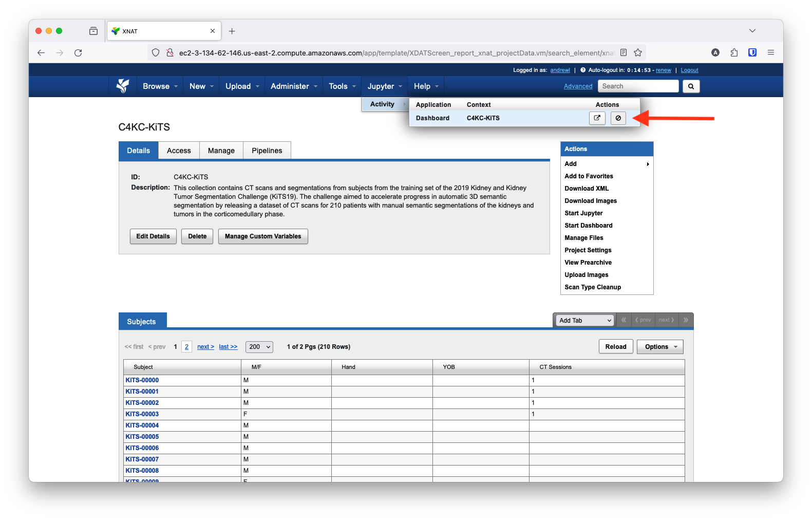Viewport: 812px width, 520px height.
Task: Expand the Add Tab dropdown
Action: pyautogui.click(x=585, y=321)
